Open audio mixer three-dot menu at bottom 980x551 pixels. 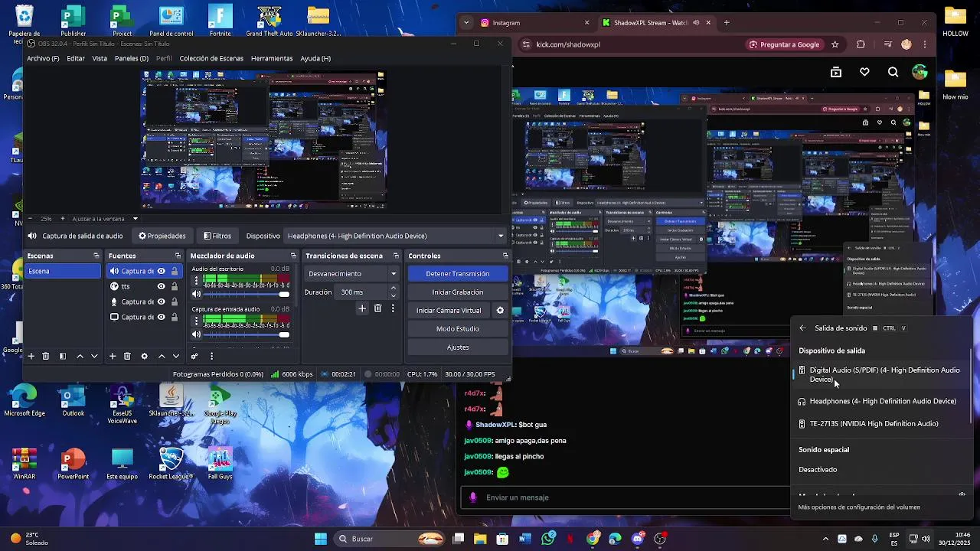[x=211, y=356]
